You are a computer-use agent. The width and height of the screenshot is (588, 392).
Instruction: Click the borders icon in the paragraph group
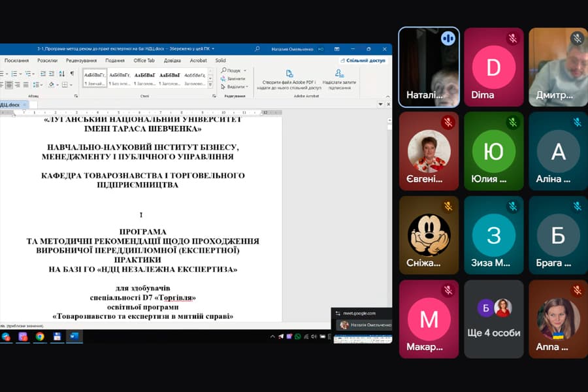click(65, 85)
